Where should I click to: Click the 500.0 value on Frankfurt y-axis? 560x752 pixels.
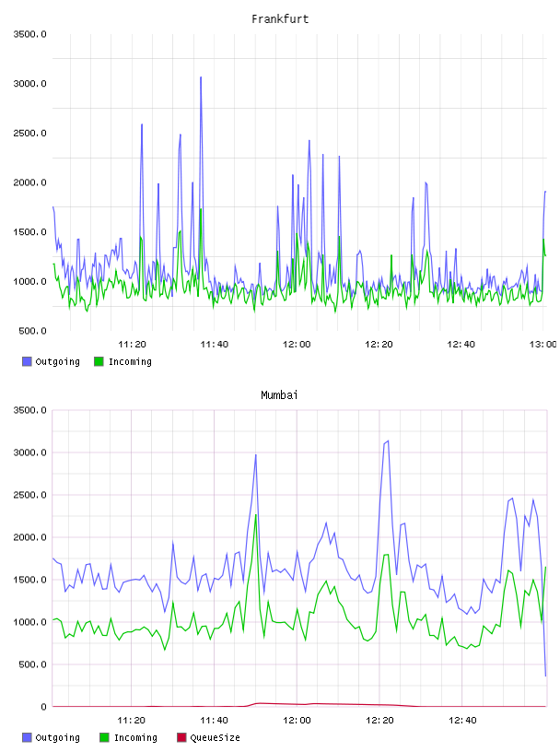(32, 331)
